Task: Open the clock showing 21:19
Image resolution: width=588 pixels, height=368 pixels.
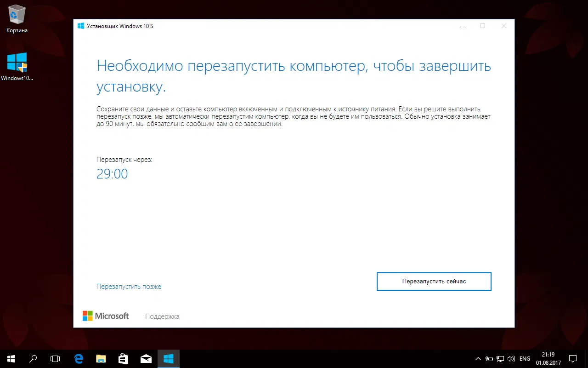Action: coord(548,358)
